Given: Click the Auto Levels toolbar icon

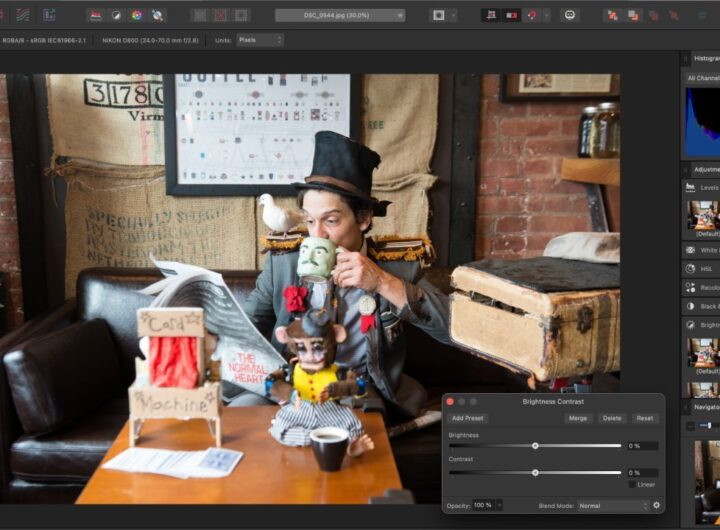Looking at the screenshot, I should point(95,15).
